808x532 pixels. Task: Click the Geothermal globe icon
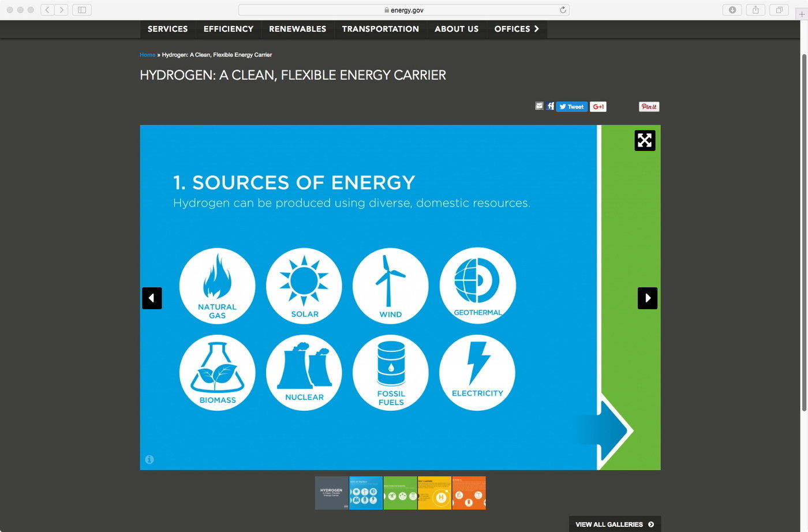click(477, 286)
